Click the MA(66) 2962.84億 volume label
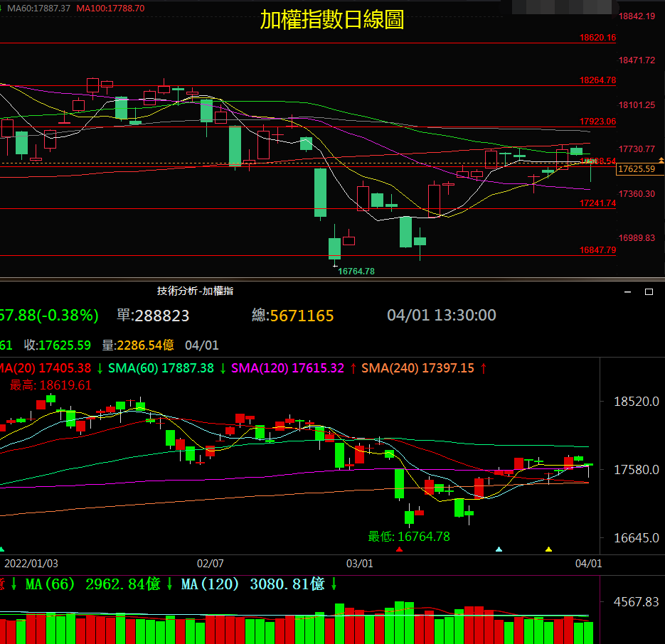The height and width of the screenshot is (644, 665). tap(92, 584)
